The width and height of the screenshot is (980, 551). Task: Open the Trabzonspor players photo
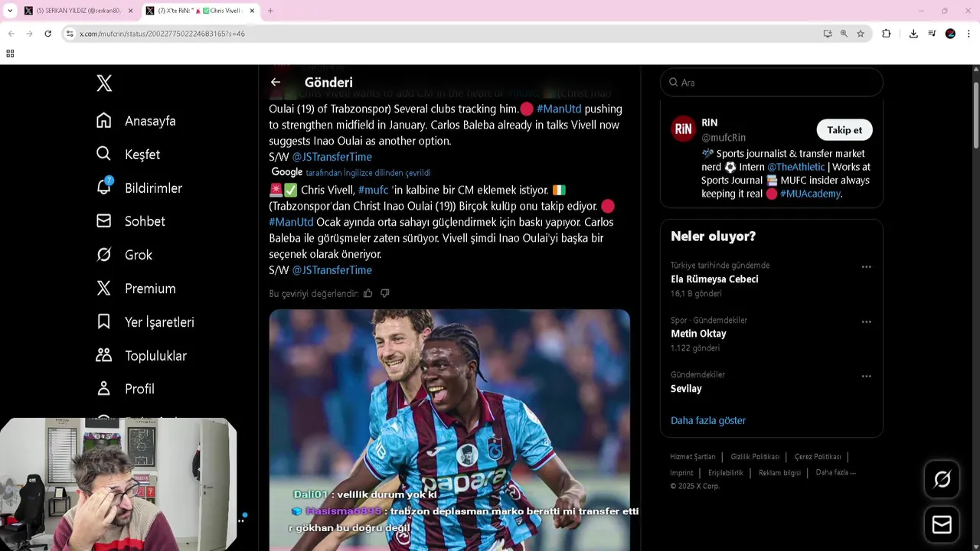click(449, 429)
